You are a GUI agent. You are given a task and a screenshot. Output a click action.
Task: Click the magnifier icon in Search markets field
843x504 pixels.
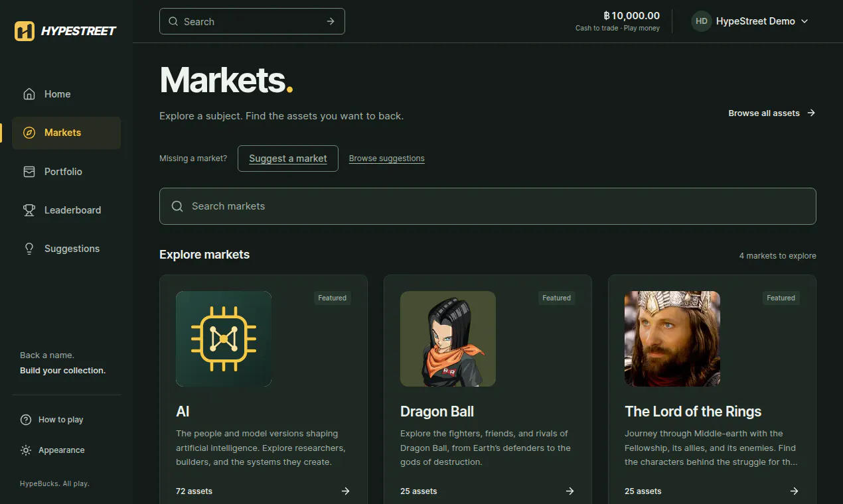click(177, 206)
